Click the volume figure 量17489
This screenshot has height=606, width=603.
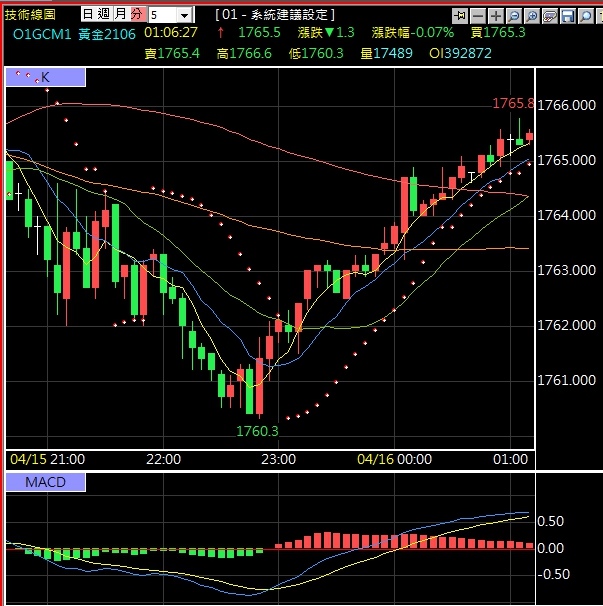386,53
